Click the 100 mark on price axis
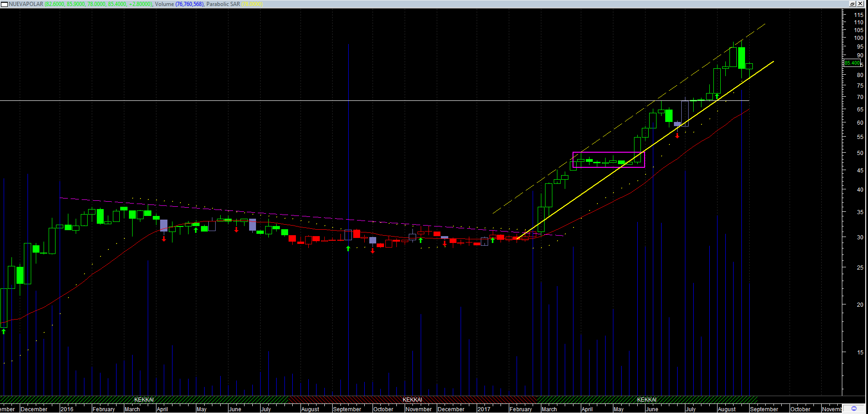 [858, 38]
